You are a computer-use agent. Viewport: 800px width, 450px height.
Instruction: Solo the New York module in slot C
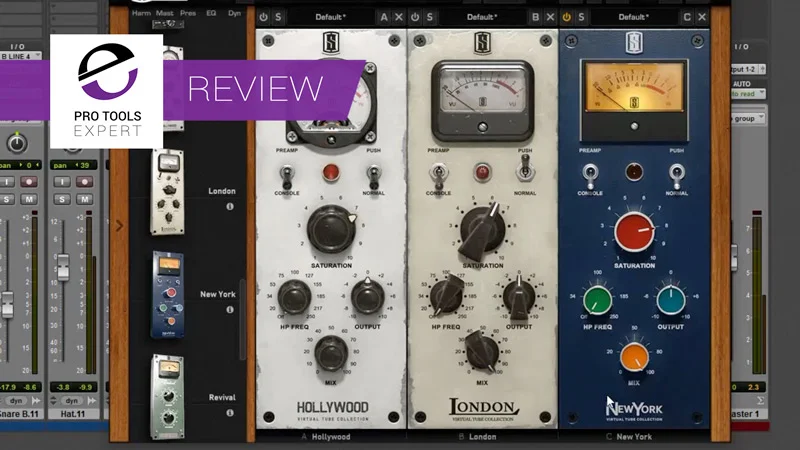[581, 17]
